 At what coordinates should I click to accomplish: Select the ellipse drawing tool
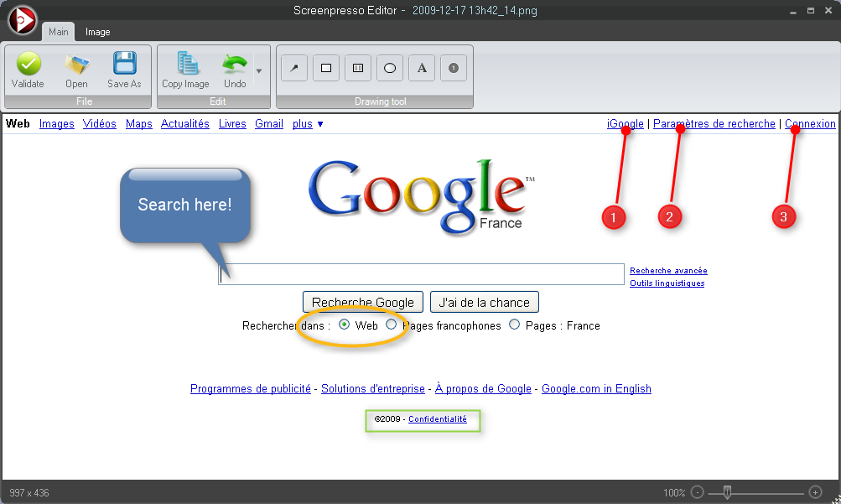390,68
